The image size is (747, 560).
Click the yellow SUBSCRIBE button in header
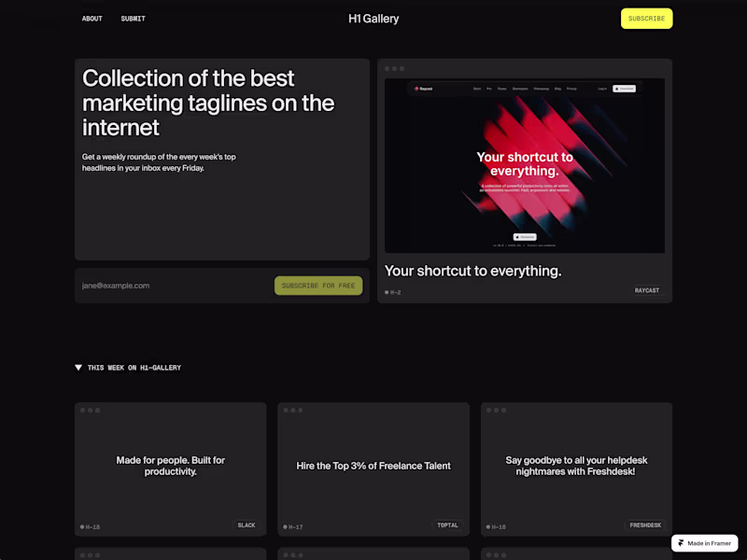(646, 19)
